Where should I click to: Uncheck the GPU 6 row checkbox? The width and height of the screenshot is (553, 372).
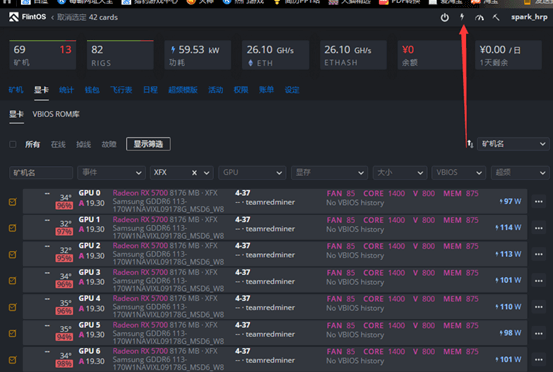[x=13, y=360]
